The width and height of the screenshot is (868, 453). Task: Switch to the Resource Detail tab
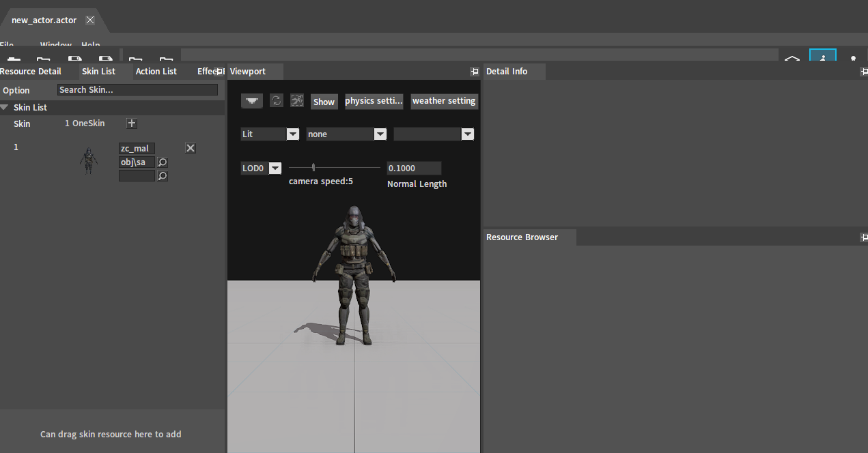click(x=31, y=72)
